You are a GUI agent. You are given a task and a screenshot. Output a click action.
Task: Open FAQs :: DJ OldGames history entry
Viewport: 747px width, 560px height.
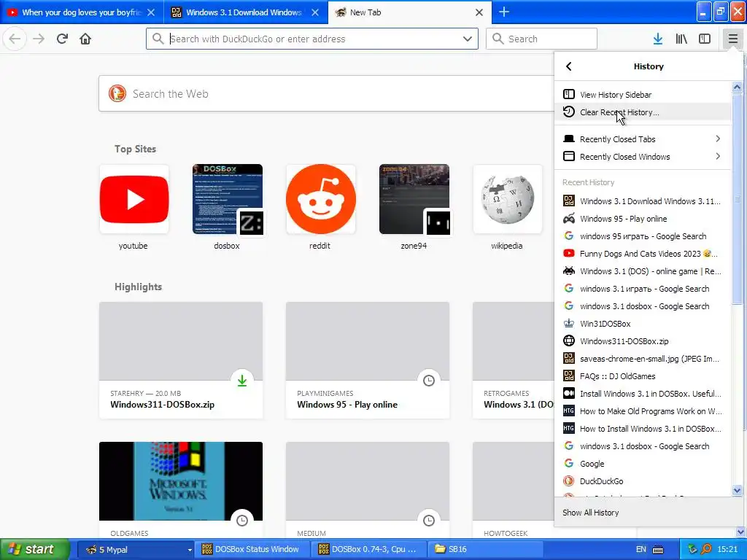click(642, 376)
